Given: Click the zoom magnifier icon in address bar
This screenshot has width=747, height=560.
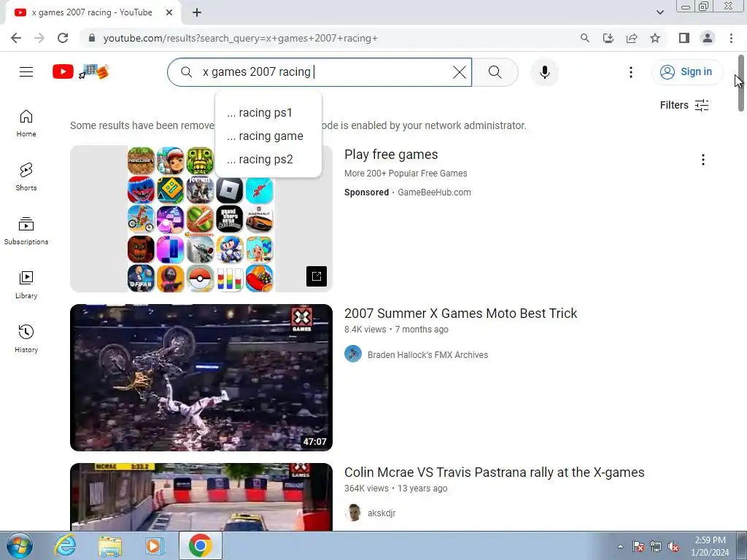Looking at the screenshot, I should tap(584, 38).
